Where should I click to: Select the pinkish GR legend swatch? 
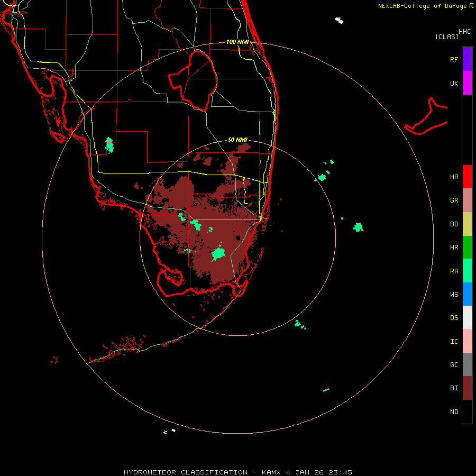coord(467,200)
